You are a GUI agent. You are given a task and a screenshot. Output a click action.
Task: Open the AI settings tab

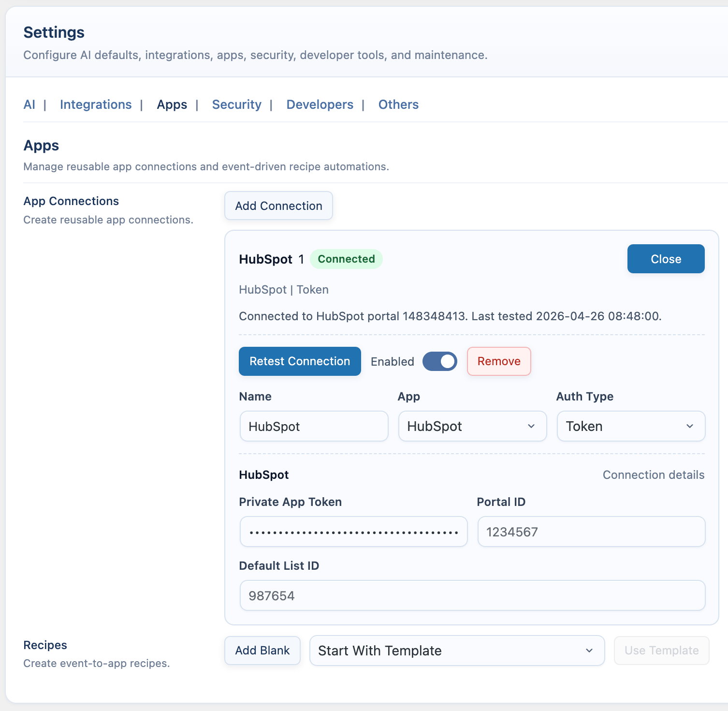tap(29, 104)
